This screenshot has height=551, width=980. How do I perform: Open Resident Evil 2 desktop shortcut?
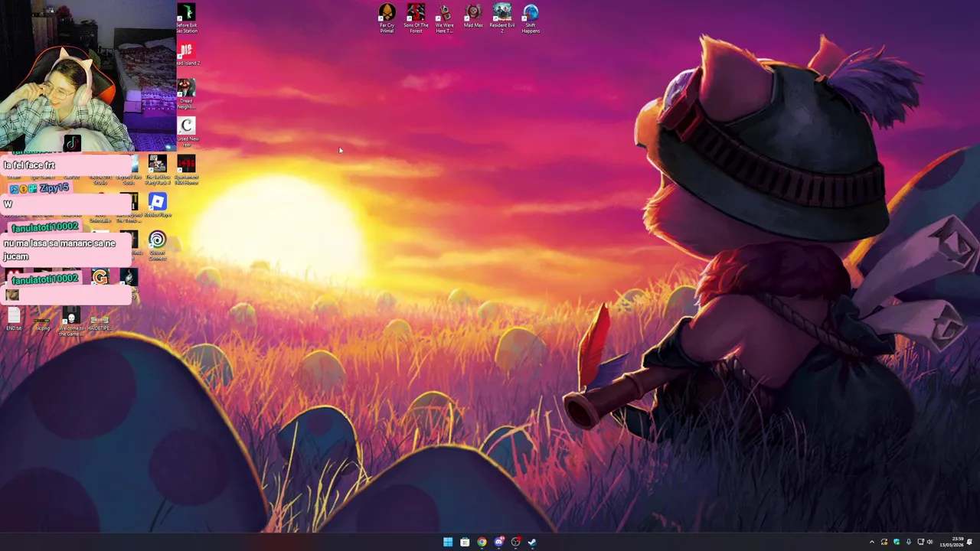click(502, 18)
